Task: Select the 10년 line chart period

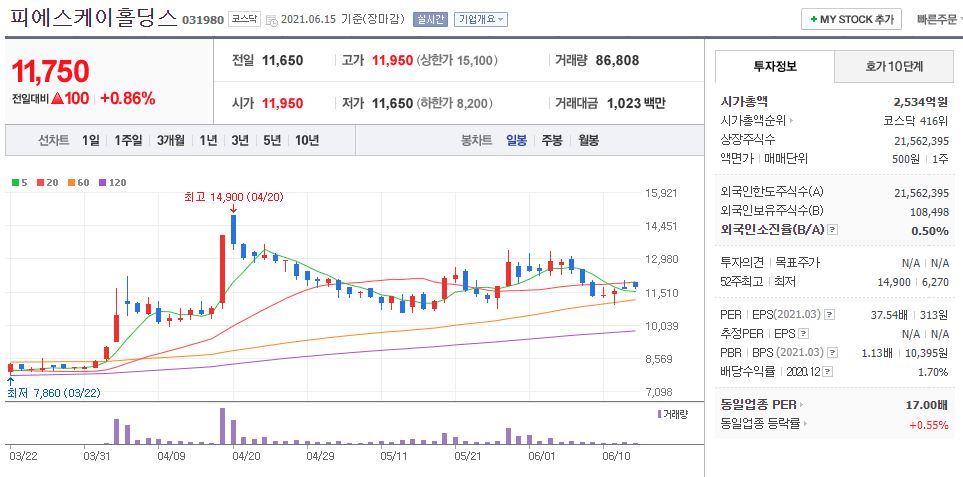Action: (306, 141)
